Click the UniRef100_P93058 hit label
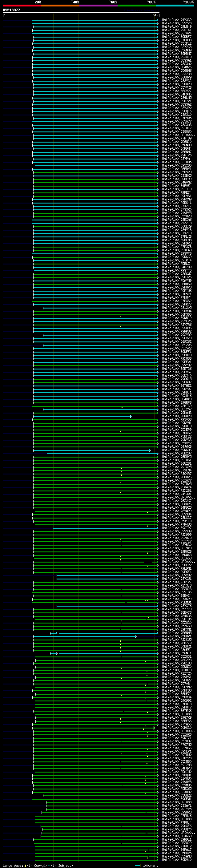This screenshot has width=197, height=868. tap(177, 420)
